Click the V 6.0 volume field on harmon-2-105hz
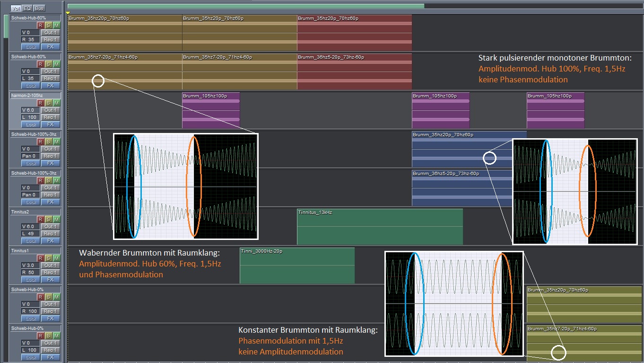 [31, 110]
